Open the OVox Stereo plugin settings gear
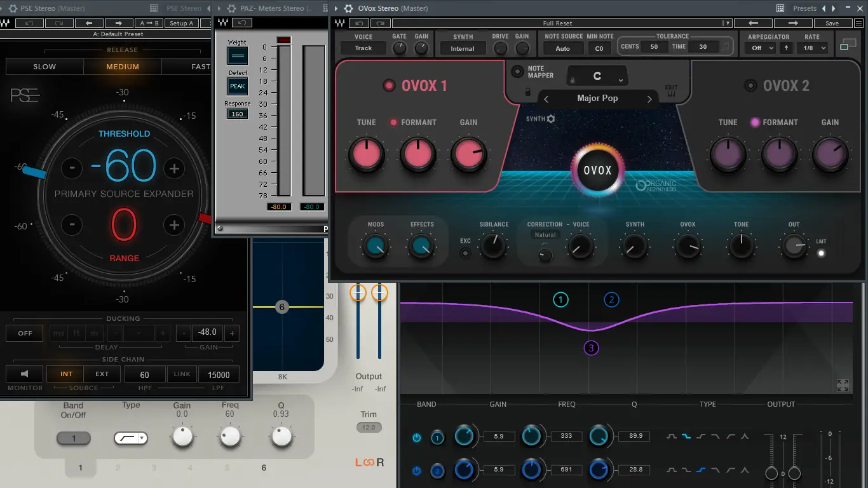 coord(348,8)
